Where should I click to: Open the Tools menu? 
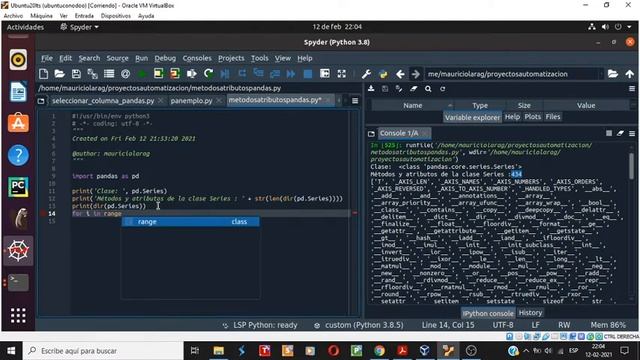point(260,58)
